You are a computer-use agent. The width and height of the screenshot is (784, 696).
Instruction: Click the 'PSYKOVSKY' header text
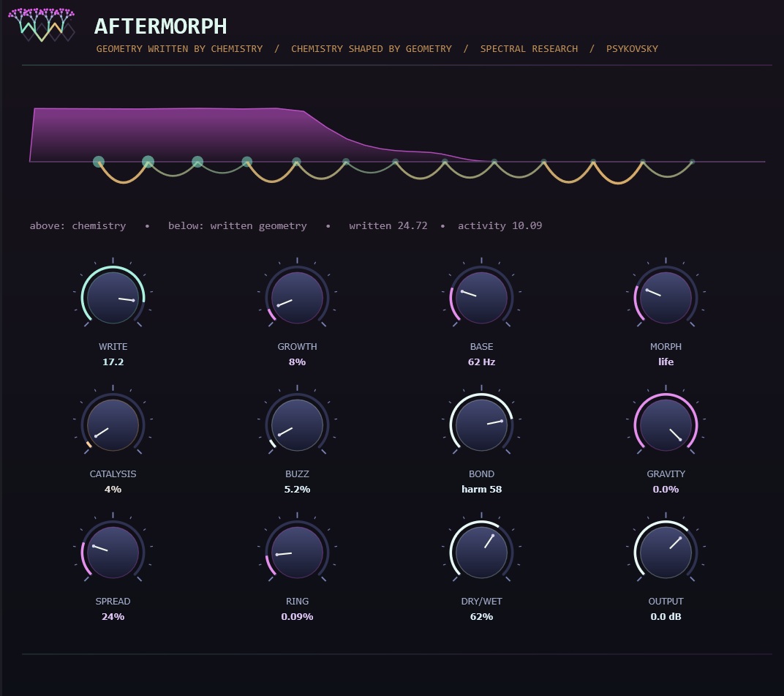tap(632, 48)
